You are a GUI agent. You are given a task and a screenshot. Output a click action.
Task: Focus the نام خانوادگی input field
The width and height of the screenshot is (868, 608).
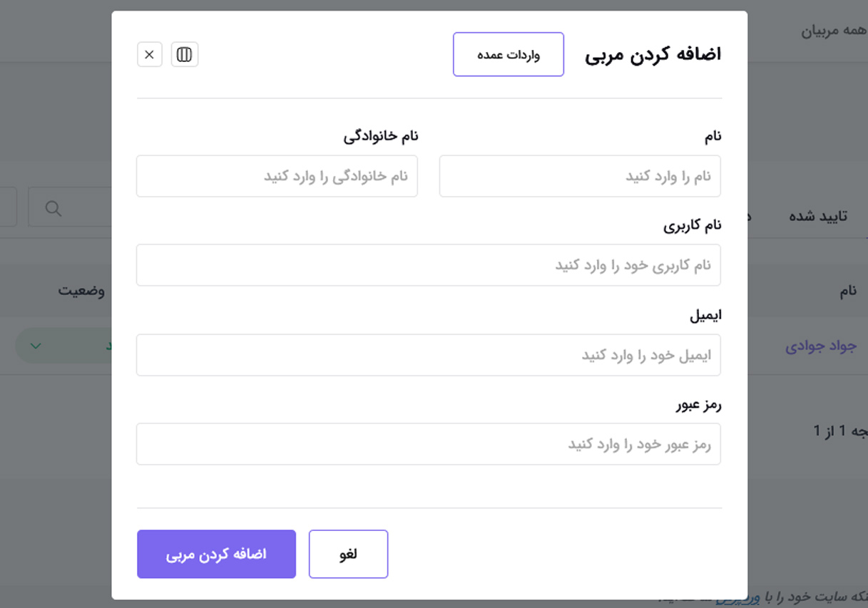click(277, 176)
